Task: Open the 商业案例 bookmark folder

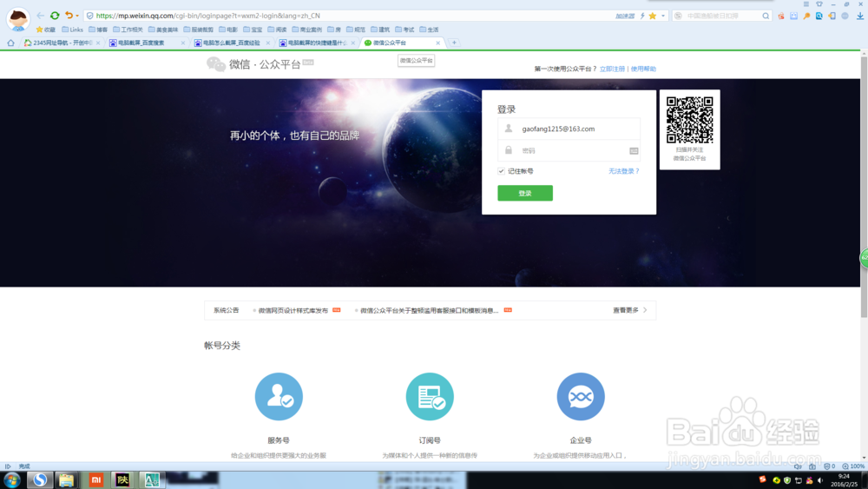Action: pos(306,30)
